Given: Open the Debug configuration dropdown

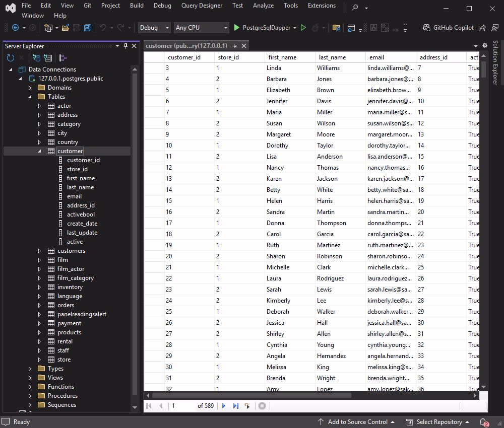Looking at the screenshot, I should coord(154,28).
